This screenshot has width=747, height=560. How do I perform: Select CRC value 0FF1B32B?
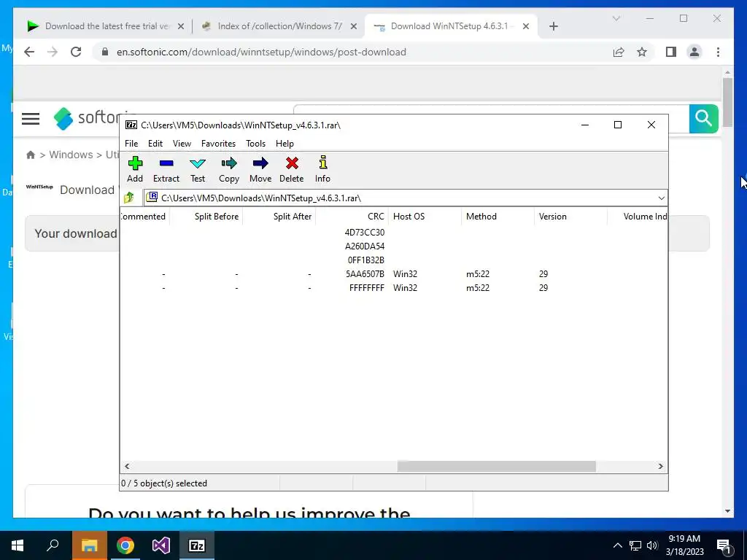[366, 260]
